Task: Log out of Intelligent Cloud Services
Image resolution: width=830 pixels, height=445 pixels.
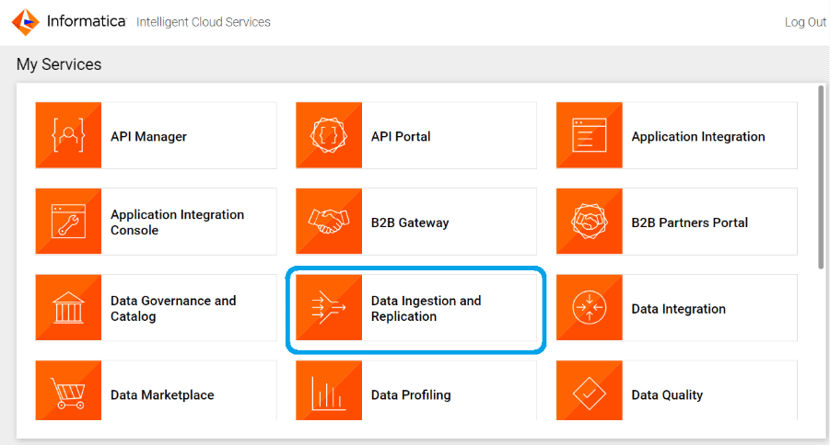Action: pos(805,22)
